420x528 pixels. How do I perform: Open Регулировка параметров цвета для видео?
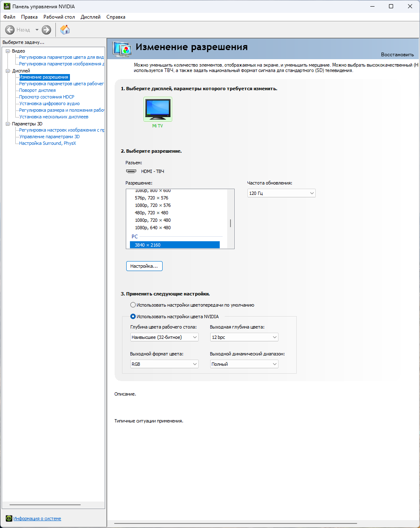pos(62,57)
